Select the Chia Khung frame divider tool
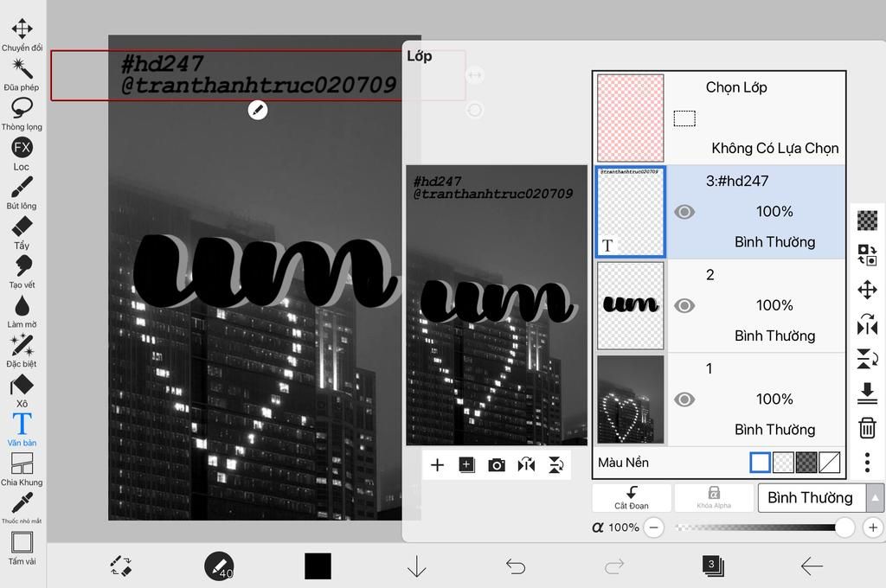The width and height of the screenshot is (886, 588). coord(22,470)
